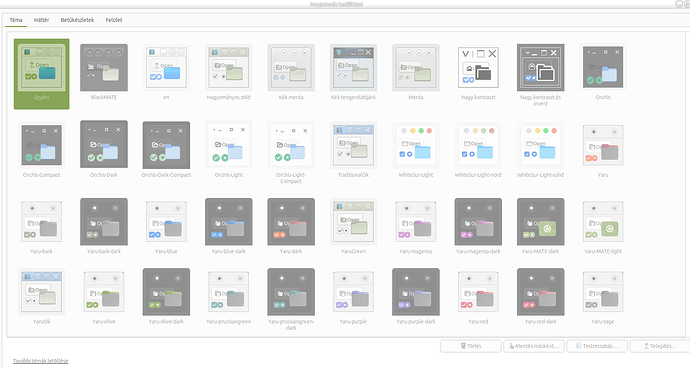This screenshot has height=368, width=690.
Task: Switch to the Téma tab
Action: 16,20
